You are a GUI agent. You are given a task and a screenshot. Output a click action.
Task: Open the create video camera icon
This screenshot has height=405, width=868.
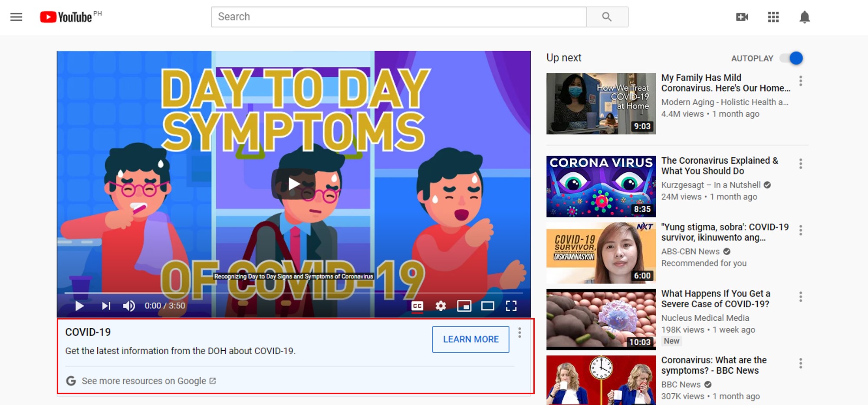pos(742,17)
